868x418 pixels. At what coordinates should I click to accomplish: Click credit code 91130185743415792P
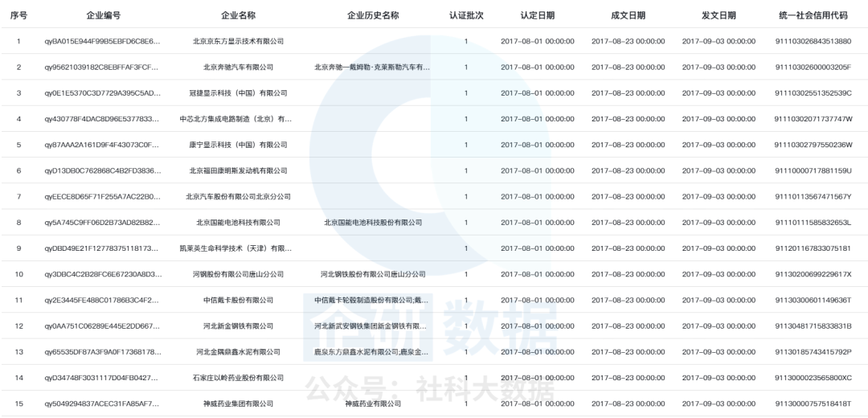[813, 352]
